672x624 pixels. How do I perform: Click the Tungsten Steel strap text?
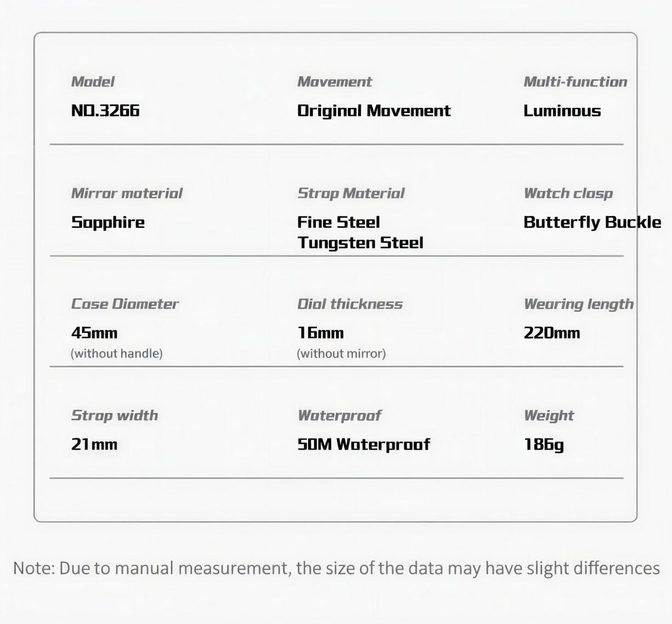click(x=360, y=242)
